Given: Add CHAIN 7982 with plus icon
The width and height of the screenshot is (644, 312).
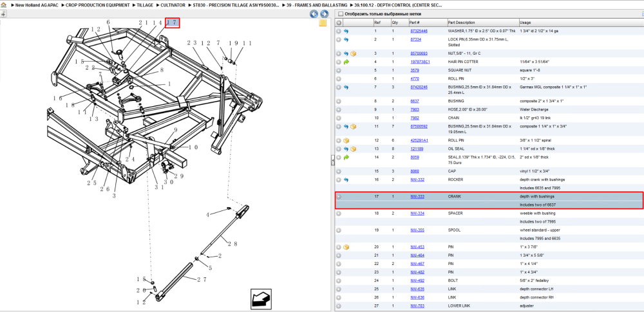Looking at the screenshot, I should tap(339, 118).
